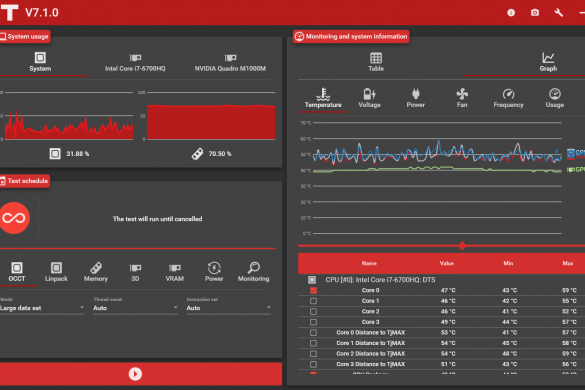The image size is (585, 390).
Task: Start the test with the play button
Action: coord(135,374)
